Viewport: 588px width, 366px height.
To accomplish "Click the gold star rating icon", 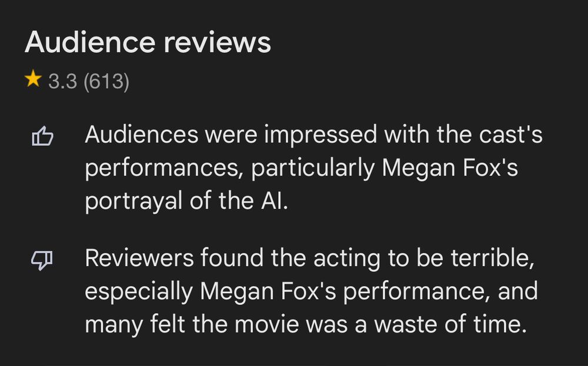I will (x=33, y=80).
